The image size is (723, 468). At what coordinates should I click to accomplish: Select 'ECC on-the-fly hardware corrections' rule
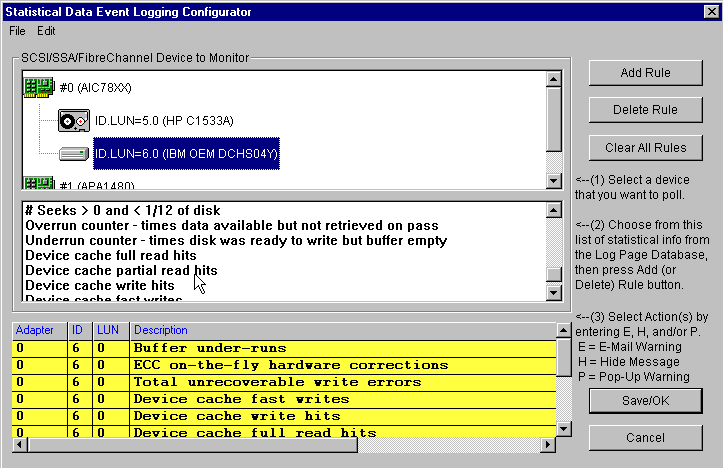coord(284,365)
